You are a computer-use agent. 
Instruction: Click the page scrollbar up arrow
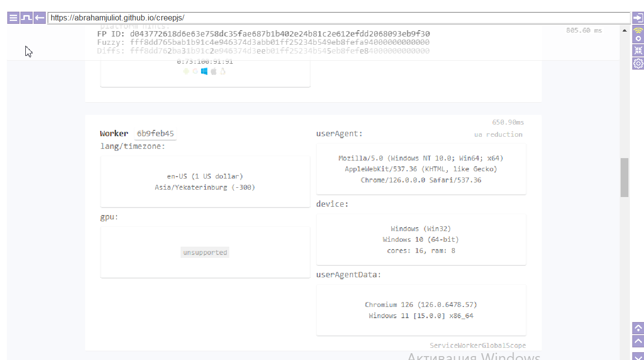(x=625, y=30)
